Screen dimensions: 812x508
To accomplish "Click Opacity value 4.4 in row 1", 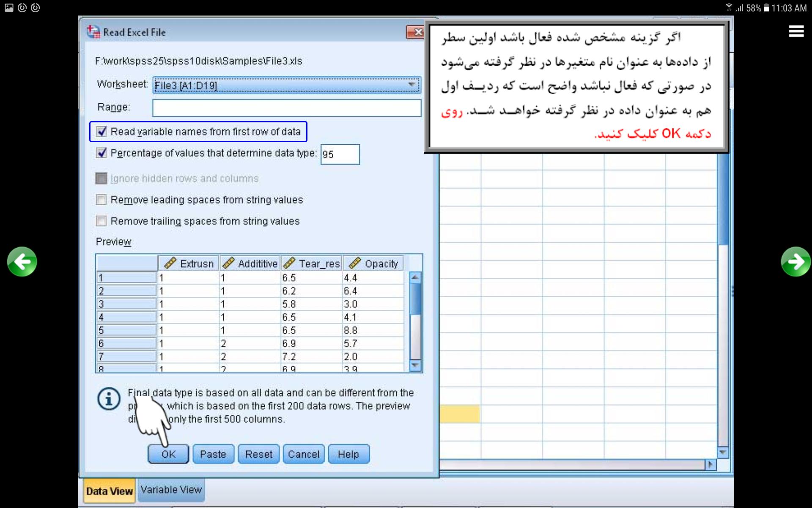I will point(373,278).
